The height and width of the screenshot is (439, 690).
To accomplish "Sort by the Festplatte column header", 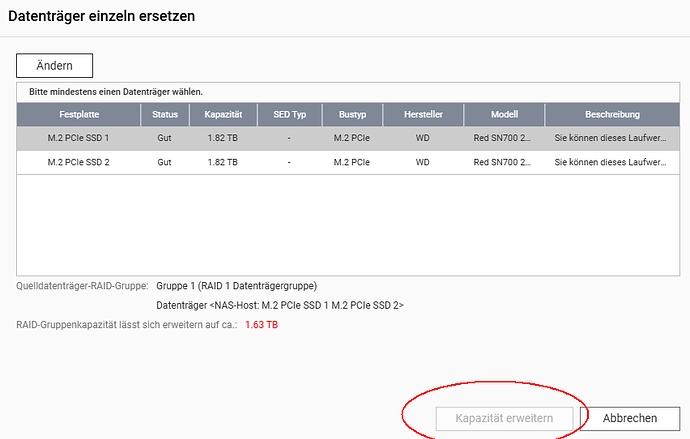I will pyautogui.click(x=78, y=114).
